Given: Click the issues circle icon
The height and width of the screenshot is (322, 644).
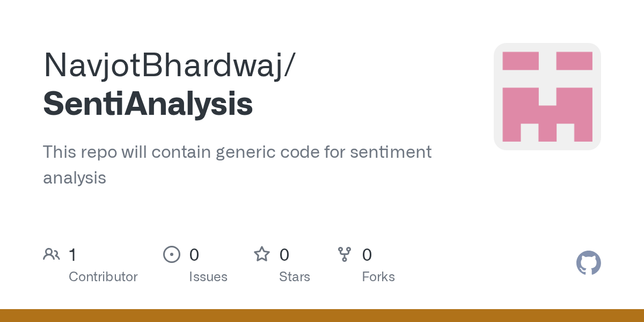Looking at the screenshot, I should (171, 254).
